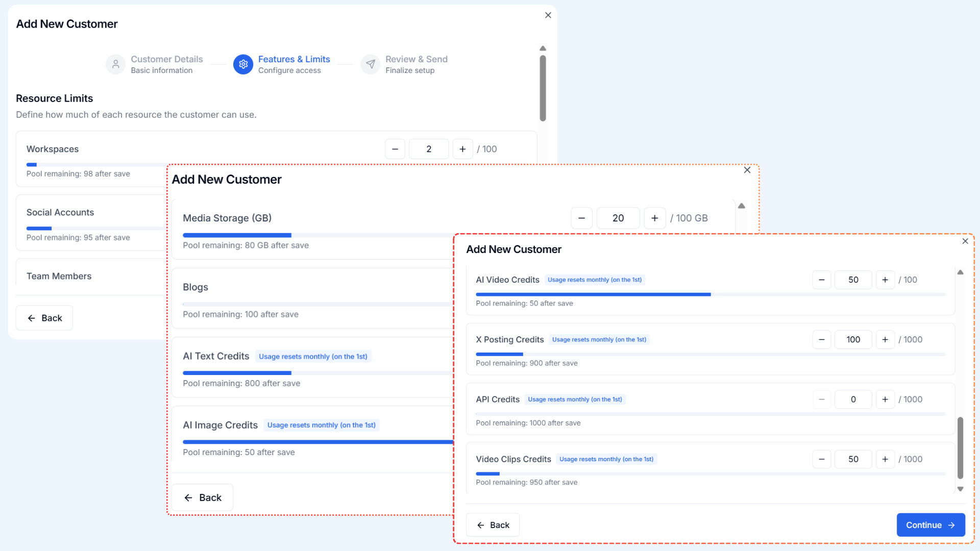Select the Review & Send step

[416, 59]
